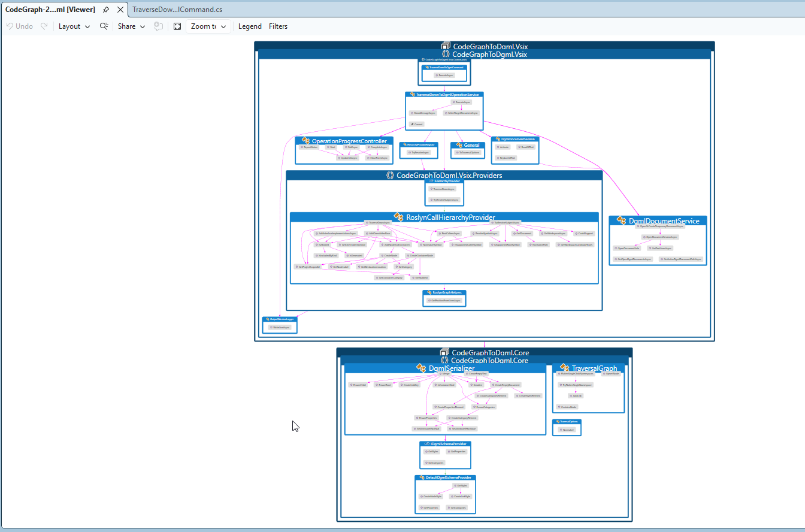The width and height of the screenshot is (805, 532).
Task: Select the CouldSupport node in RoslynCallHierarchyProvider
Action: tap(584, 233)
